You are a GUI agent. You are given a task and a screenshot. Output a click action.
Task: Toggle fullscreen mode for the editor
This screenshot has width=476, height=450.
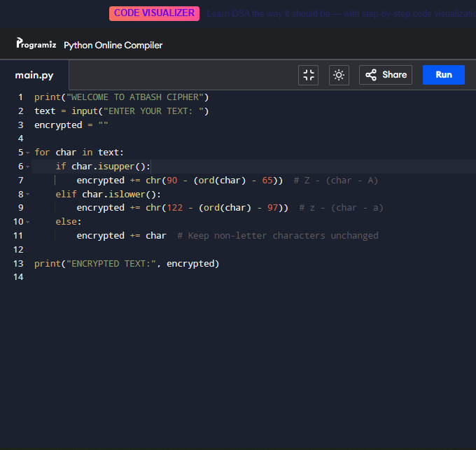(x=308, y=75)
